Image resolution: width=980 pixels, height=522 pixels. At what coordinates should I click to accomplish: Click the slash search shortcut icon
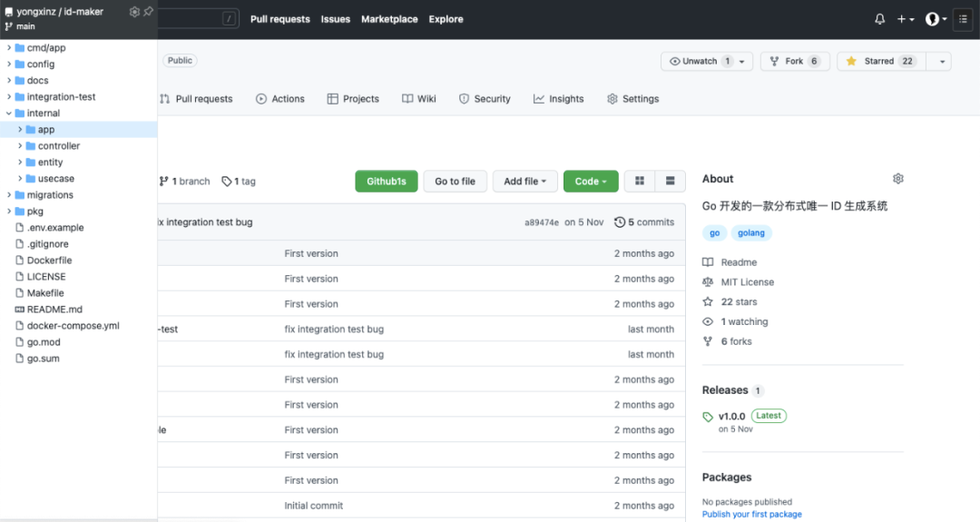point(230,19)
